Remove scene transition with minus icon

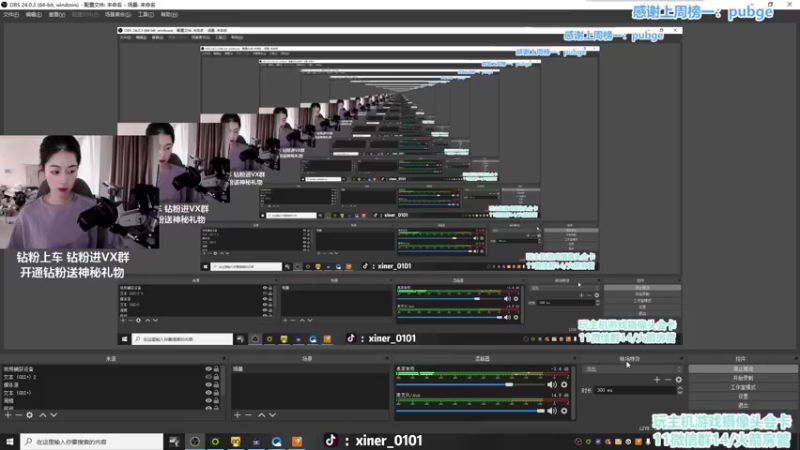point(667,380)
